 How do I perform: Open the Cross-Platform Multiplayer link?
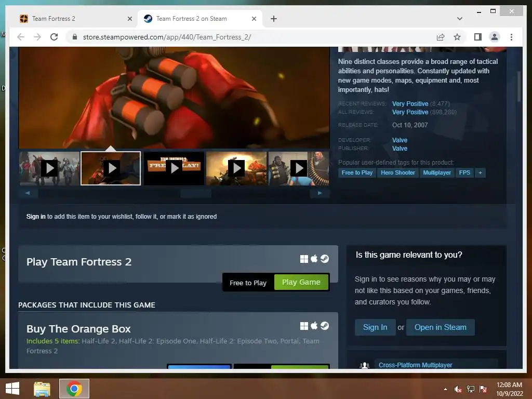415,365
